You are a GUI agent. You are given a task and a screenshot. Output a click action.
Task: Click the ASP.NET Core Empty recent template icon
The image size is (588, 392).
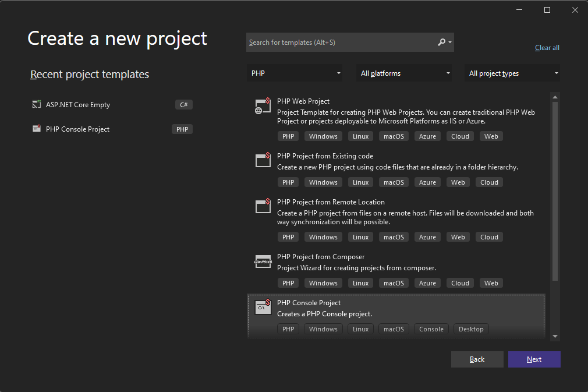pos(36,104)
